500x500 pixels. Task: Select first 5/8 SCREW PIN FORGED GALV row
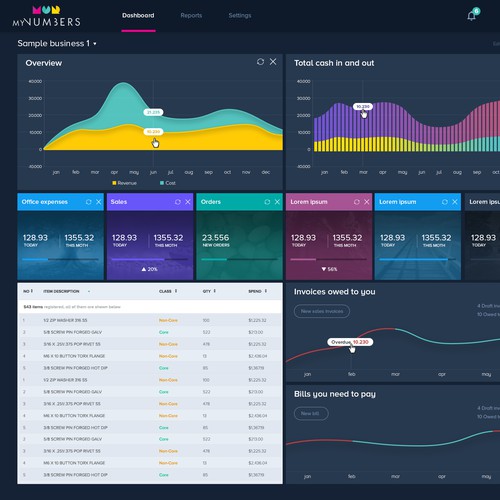tap(150, 332)
